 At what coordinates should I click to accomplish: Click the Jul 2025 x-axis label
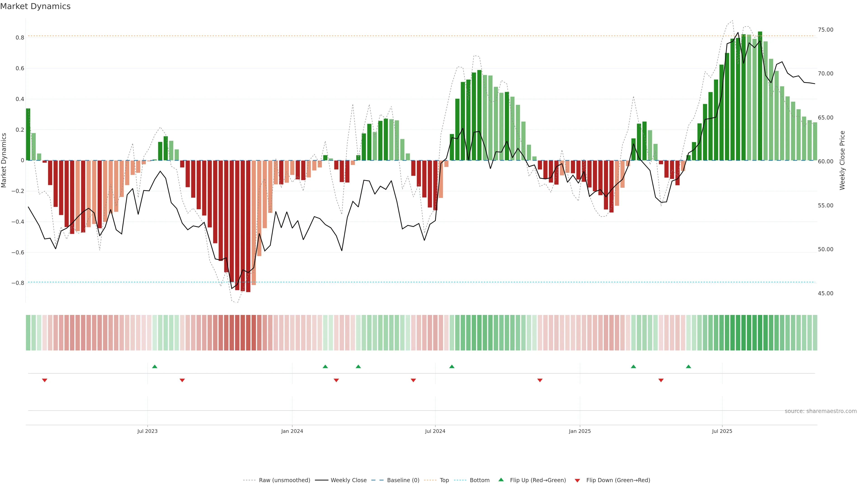coord(722,431)
